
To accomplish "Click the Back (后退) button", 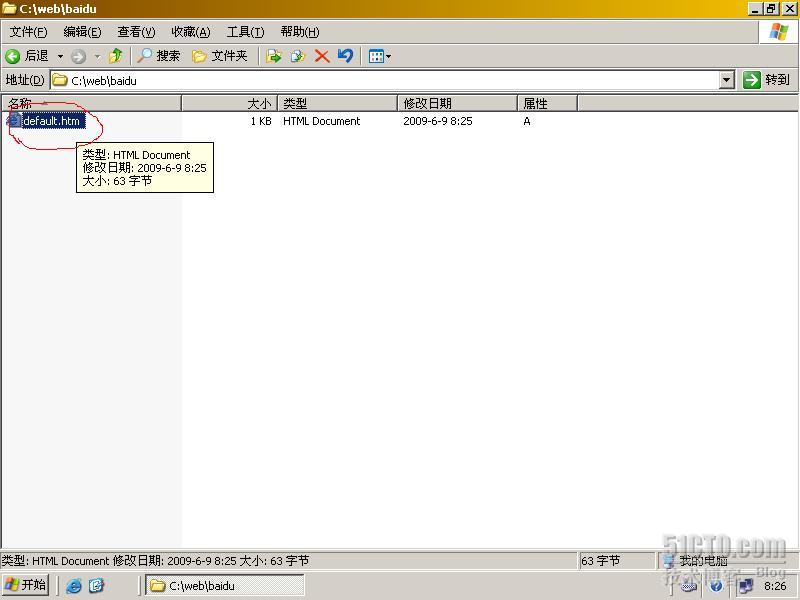I will tap(27, 56).
